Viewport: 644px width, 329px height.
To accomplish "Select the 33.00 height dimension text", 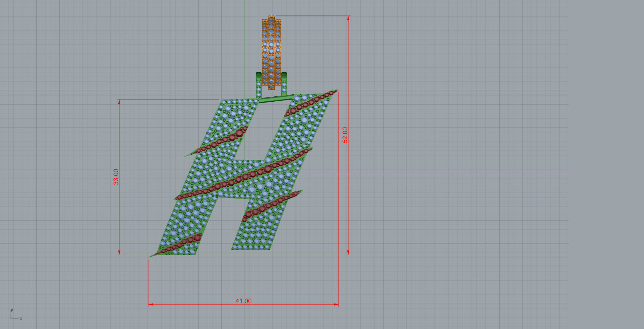I will (116, 177).
